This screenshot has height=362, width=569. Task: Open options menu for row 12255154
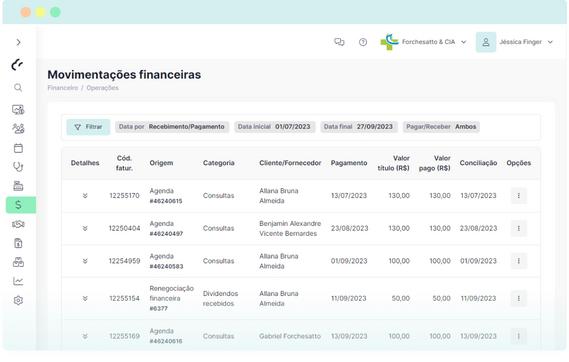tap(519, 299)
